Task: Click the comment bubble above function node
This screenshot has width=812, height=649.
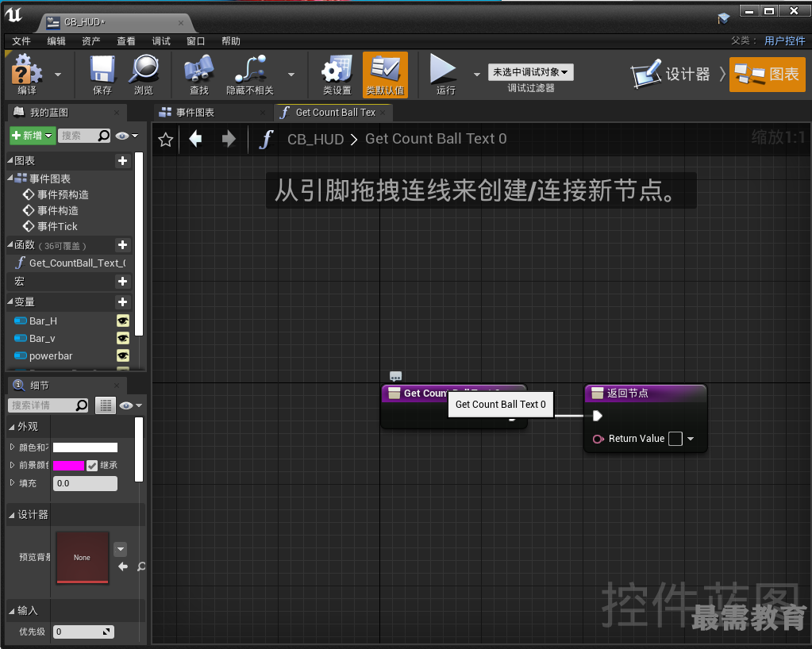Action: tap(395, 376)
